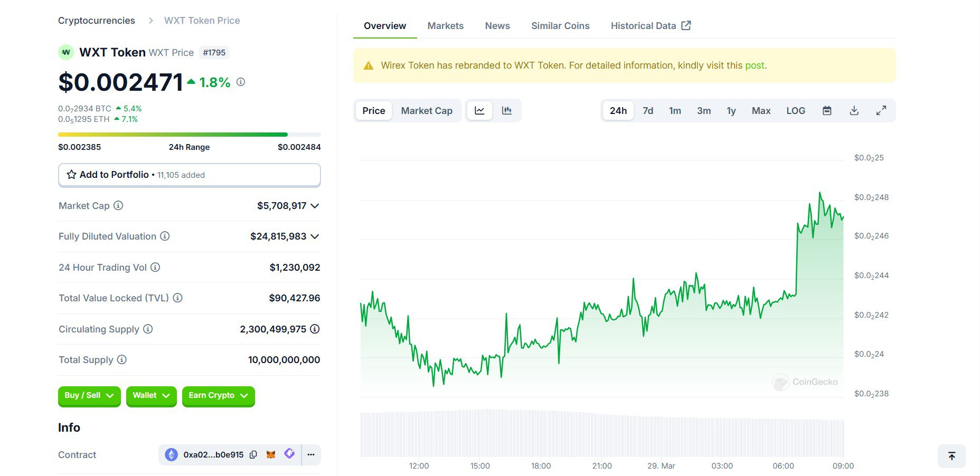Open Similar Coins tab

tap(560, 26)
